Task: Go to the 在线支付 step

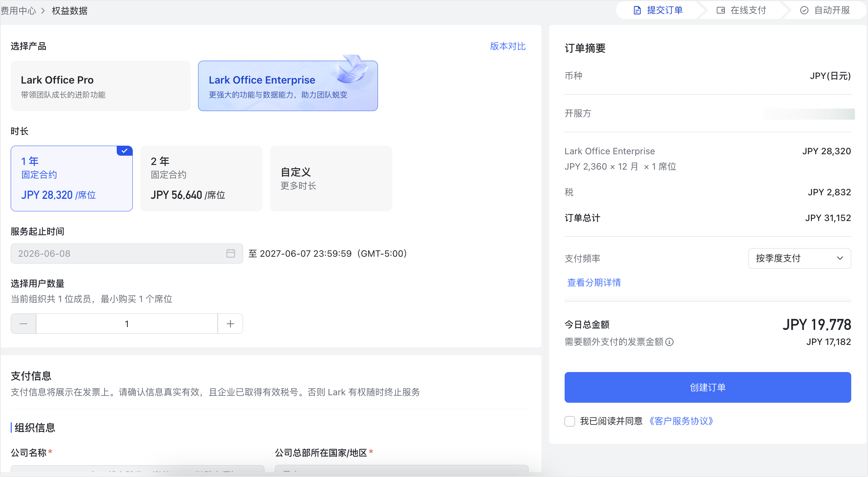Action: pos(741,10)
